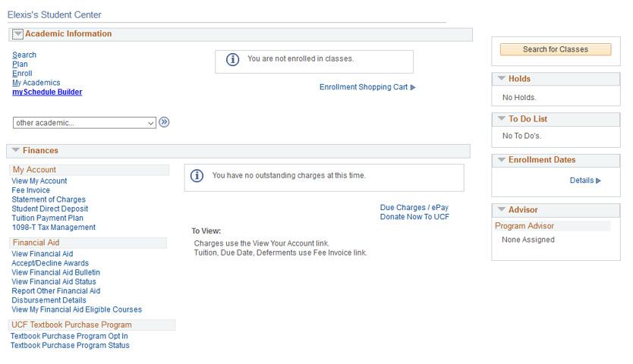Viewport: 633px width, 364px height.
Task: Collapse the Finances section
Action: (16, 150)
